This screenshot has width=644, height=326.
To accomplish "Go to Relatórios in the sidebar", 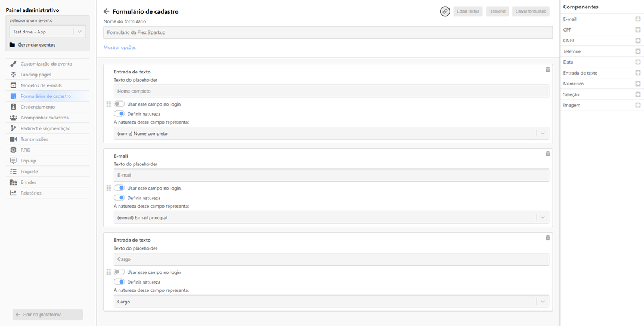I will click(31, 193).
